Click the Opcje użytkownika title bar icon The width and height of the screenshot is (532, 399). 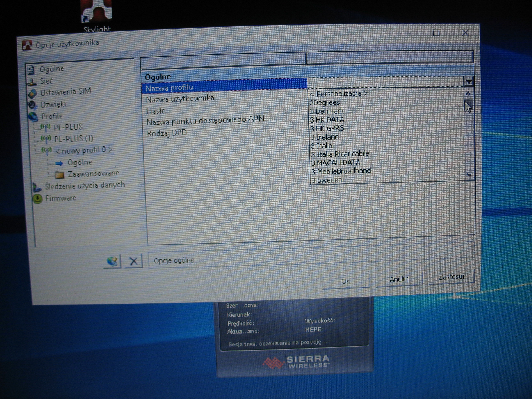(27, 45)
